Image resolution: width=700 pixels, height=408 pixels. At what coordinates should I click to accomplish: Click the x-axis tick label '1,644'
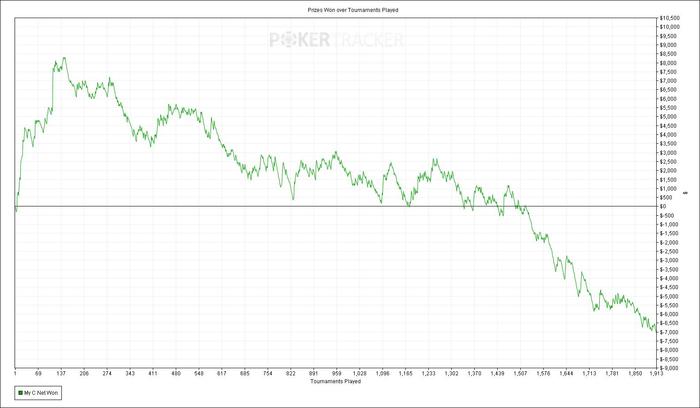(567, 373)
